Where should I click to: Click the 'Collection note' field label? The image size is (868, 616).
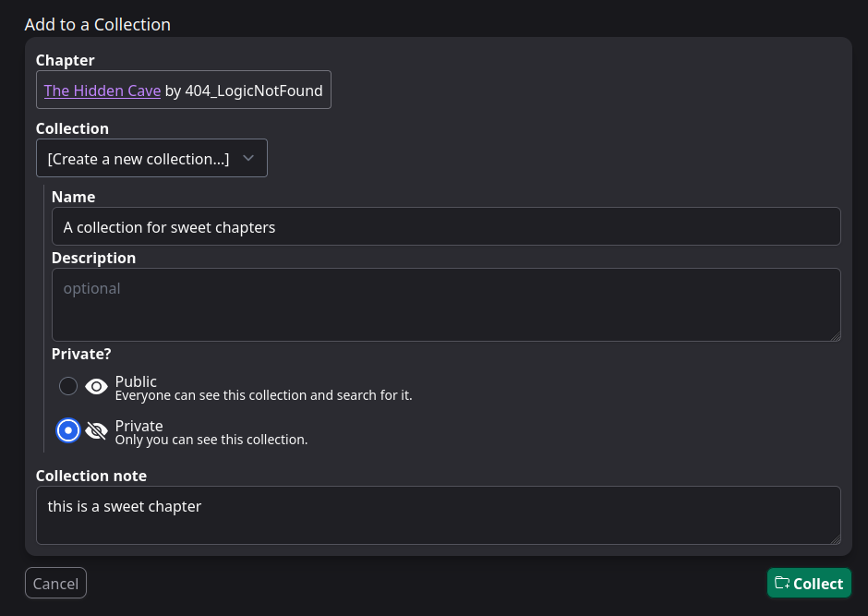click(91, 476)
